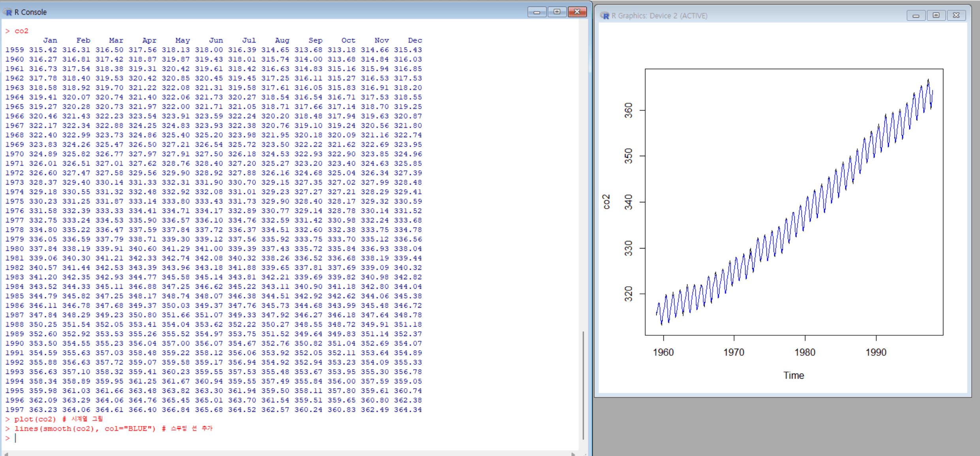980x456 pixels.
Task: Click the R logo icon in R Console title bar
Action: click(8, 12)
